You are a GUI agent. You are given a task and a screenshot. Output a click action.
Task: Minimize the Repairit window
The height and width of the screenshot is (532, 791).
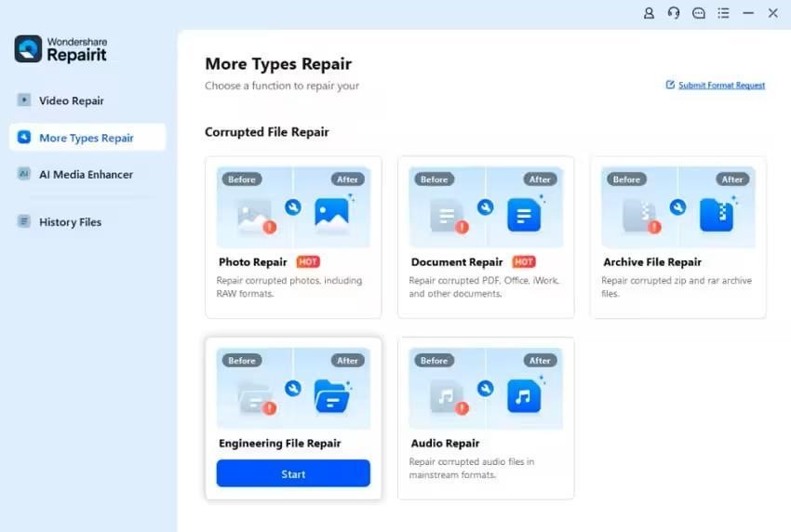[748, 13]
